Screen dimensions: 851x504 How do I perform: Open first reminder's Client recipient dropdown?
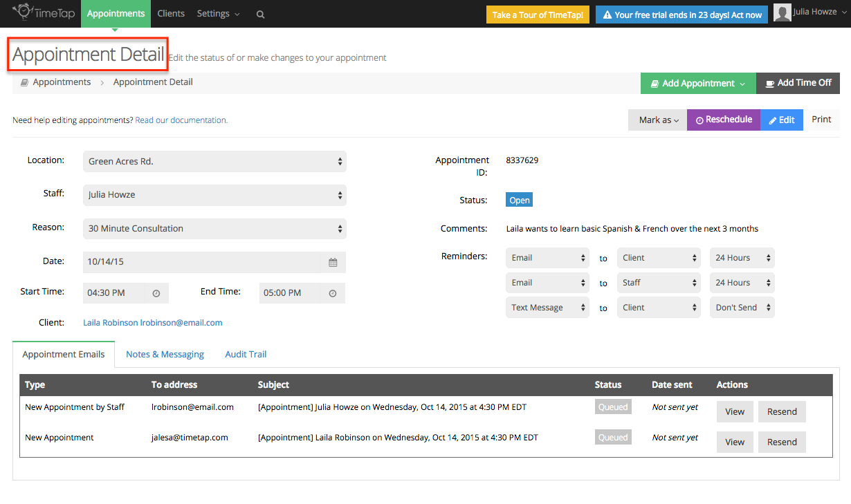tap(659, 258)
